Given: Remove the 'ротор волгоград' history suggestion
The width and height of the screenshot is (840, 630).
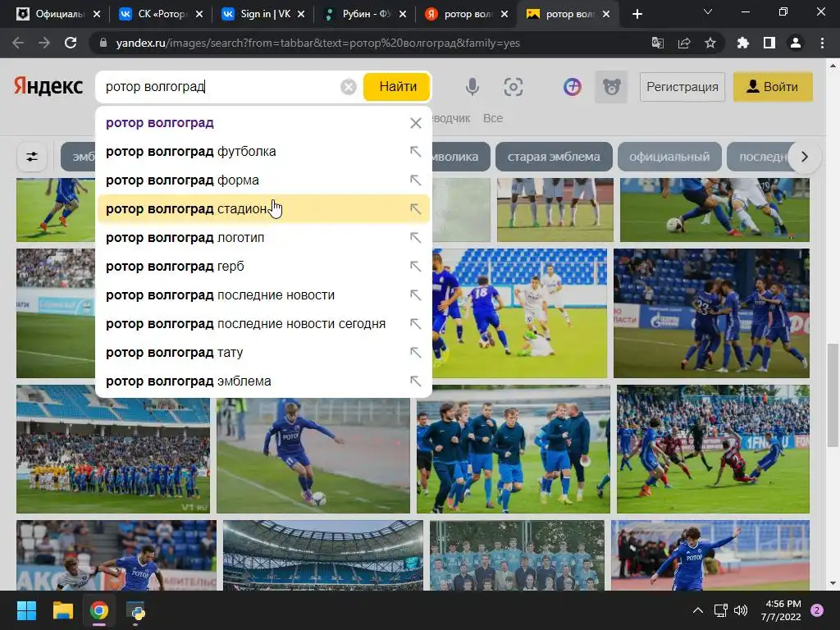Looking at the screenshot, I should tap(415, 123).
